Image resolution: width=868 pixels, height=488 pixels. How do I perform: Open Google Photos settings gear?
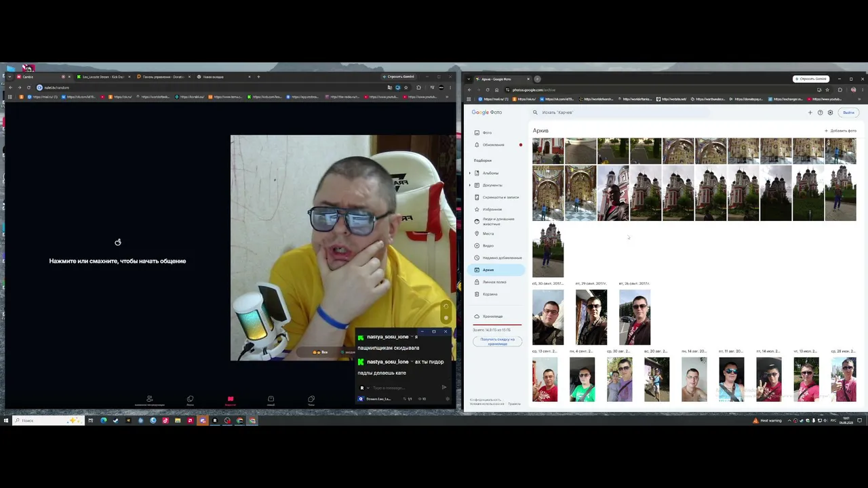point(830,113)
